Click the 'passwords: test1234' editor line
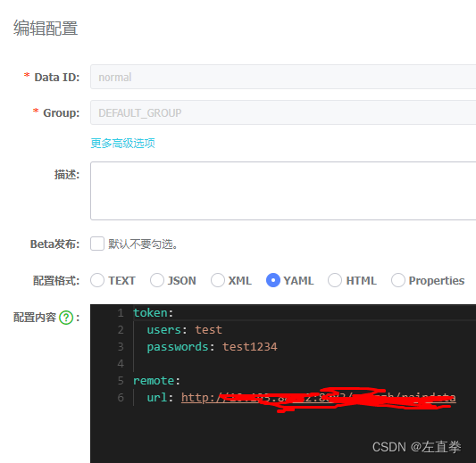This screenshot has height=463, width=476. (x=212, y=347)
